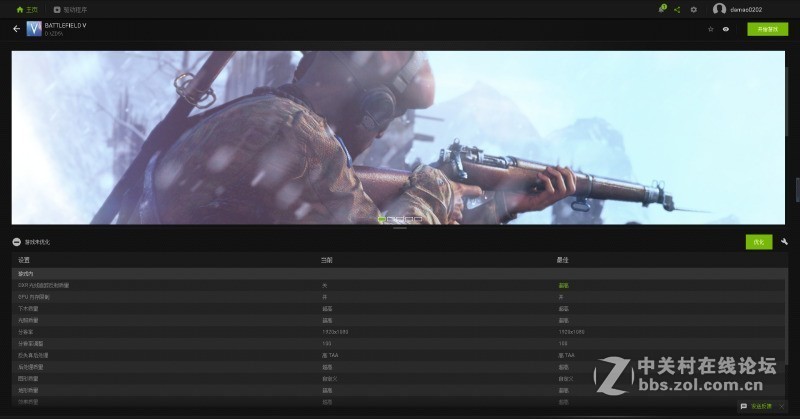This screenshot has width=800, height=419.
Task: Click the username next to the avatar
Action: click(x=746, y=10)
